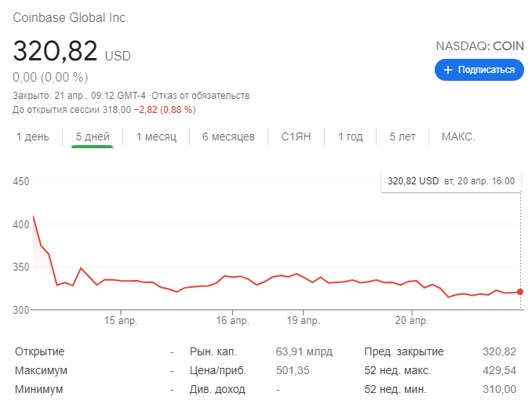Click the NASDAQ: COIN ticker label

click(x=479, y=45)
